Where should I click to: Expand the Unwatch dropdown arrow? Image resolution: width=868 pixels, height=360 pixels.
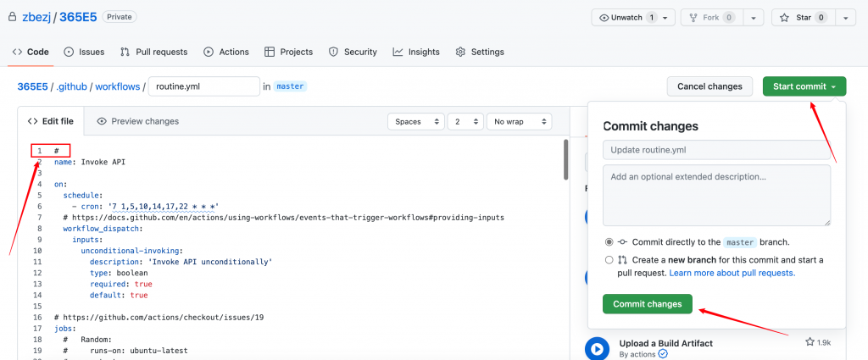coord(665,18)
